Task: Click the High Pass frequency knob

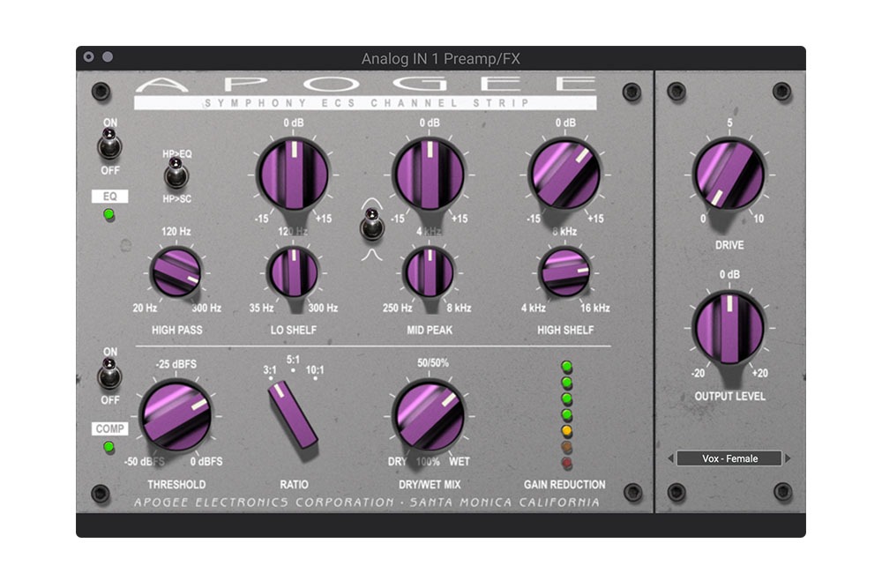Action: click(x=176, y=272)
